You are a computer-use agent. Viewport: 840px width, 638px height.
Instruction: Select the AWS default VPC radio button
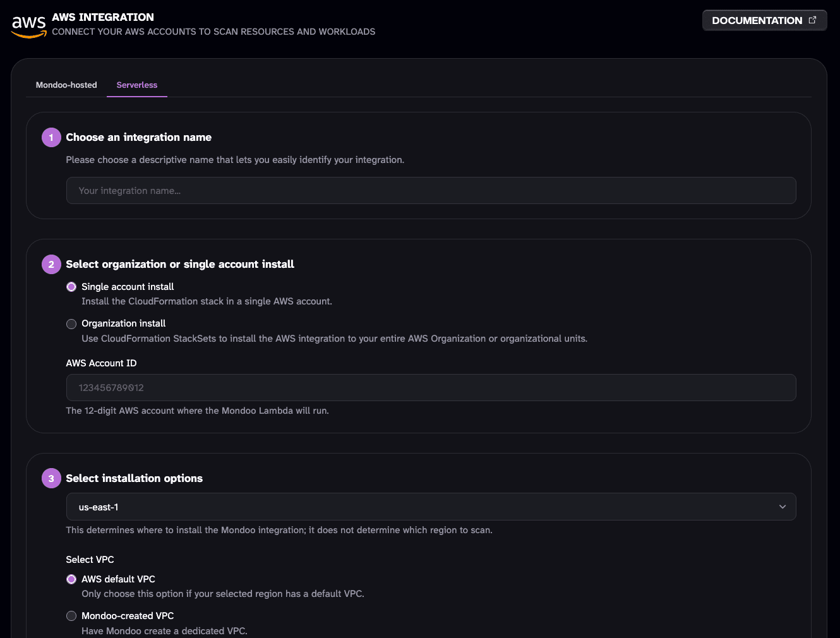[71, 579]
